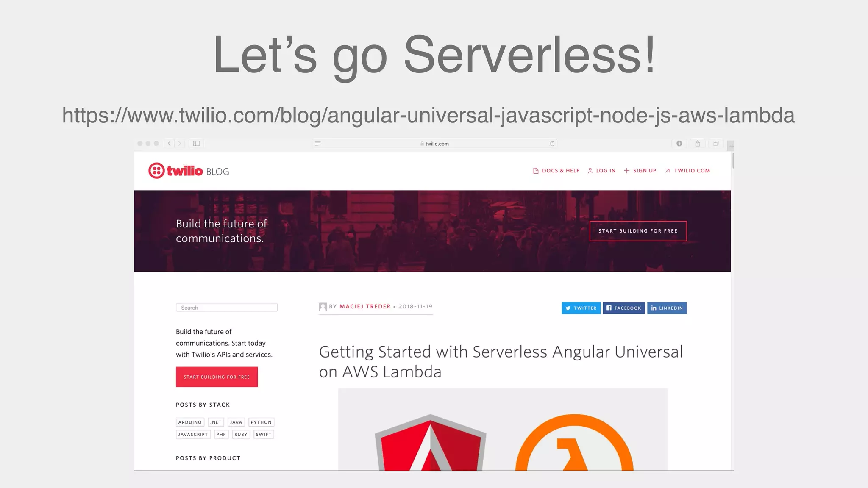The height and width of the screenshot is (488, 868).
Task: Open the Sign Up link
Action: coord(640,171)
